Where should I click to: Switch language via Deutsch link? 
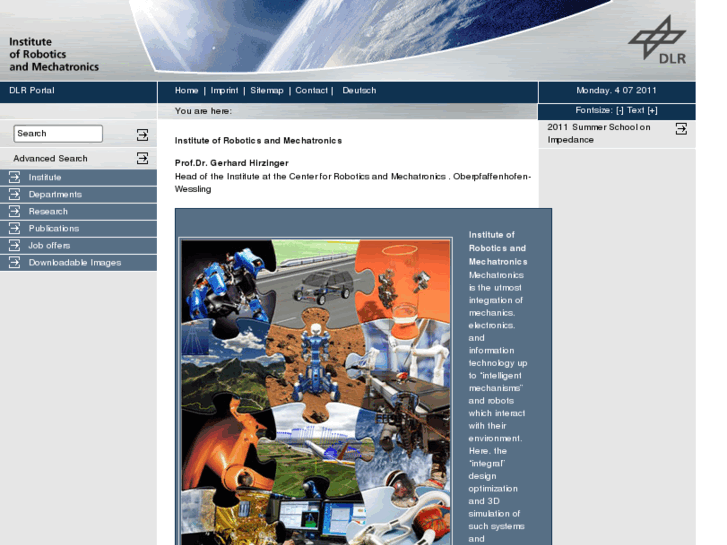click(x=359, y=90)
